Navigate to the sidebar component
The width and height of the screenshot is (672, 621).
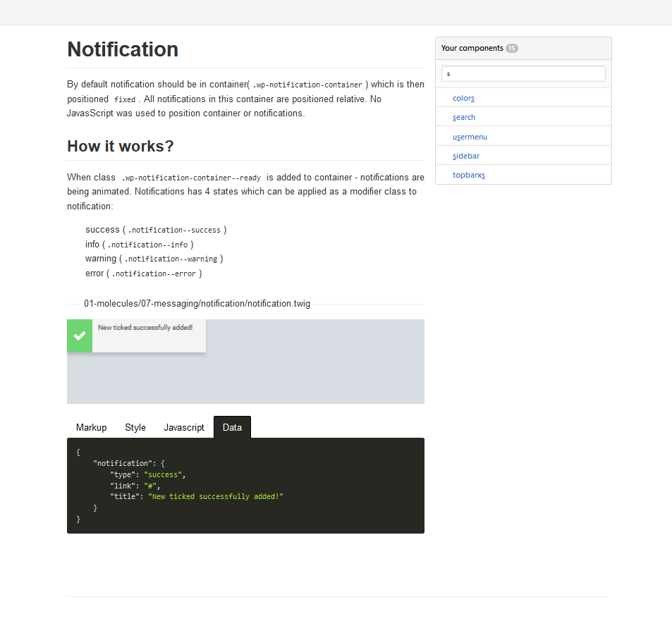click(466, 156)
